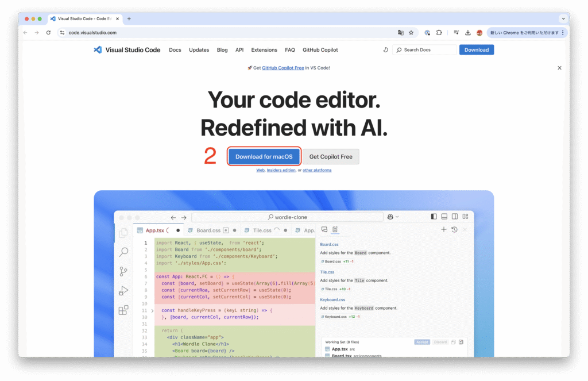The image size is (588, 381).
Task: Click the Discard button in Working Set
Action: coord(440,342)
